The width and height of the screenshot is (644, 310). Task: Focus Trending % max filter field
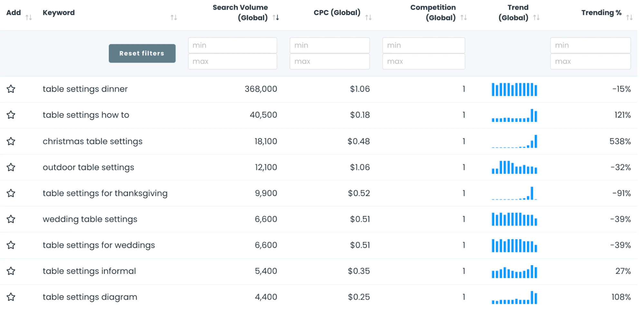pos(591,61)
